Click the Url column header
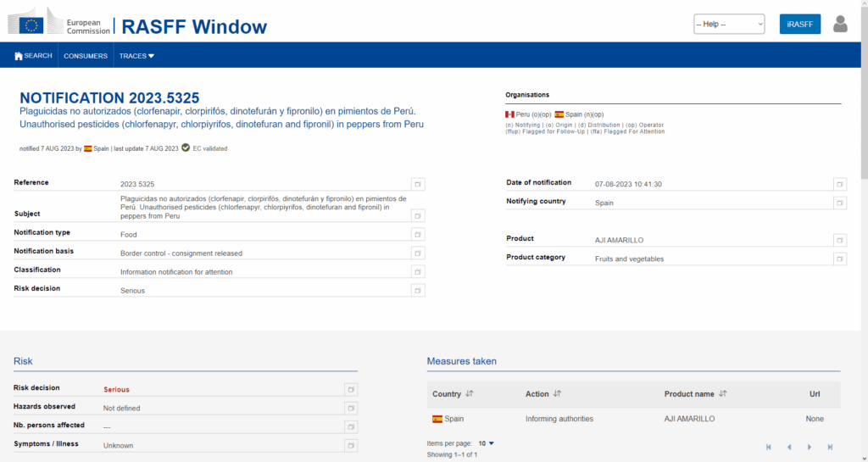Screen dimensions: 868x462 click(x=815, y=394)
